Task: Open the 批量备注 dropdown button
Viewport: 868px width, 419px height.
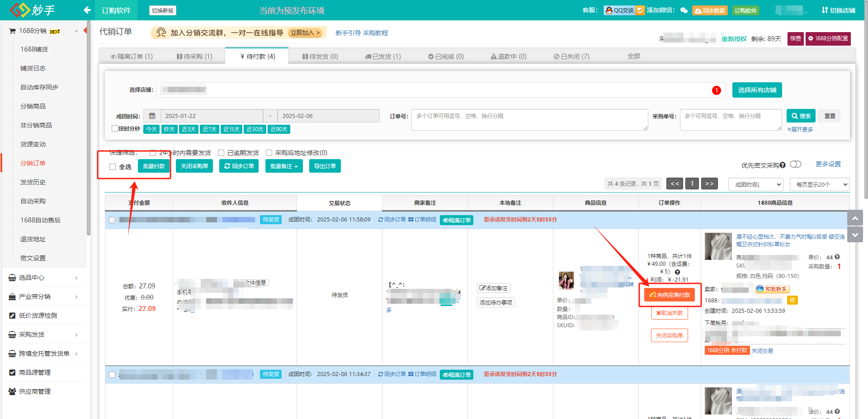Action: (x=284, y=166)
